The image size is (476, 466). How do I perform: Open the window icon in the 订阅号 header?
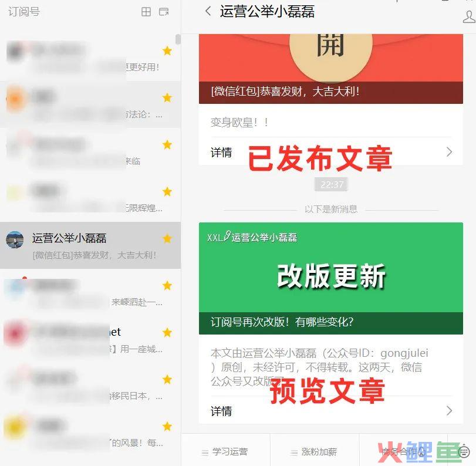[164, 12]
